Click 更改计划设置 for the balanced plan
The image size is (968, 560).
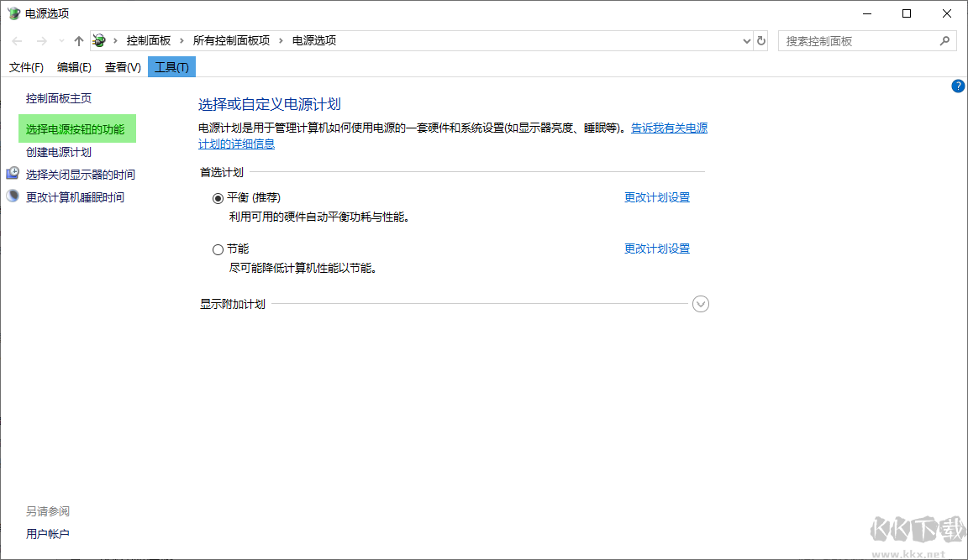(x=657, y=196)
